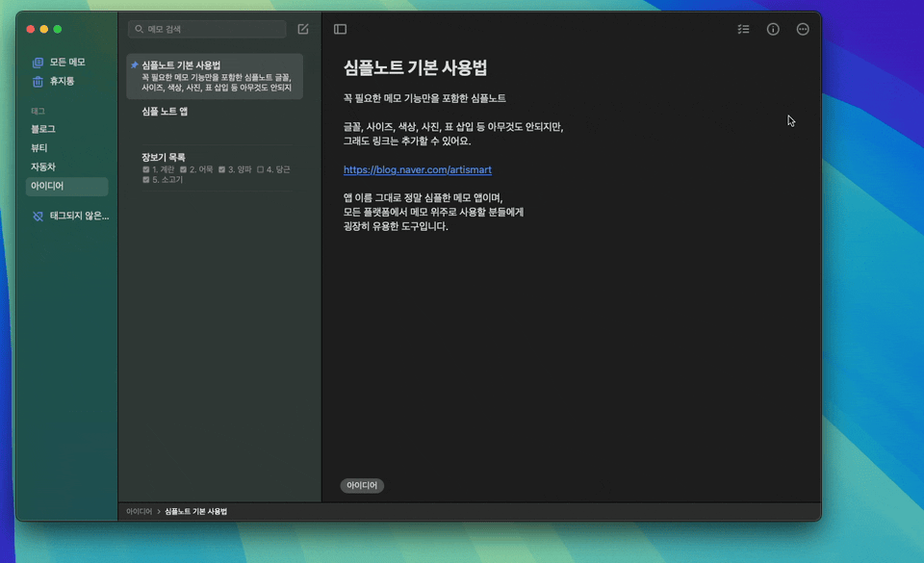Viewport: 924px width, 563px height.
Task: Open the 심플노트 기본 사용법 note in list
Action: pyautogui.click(x=215, y=77)
